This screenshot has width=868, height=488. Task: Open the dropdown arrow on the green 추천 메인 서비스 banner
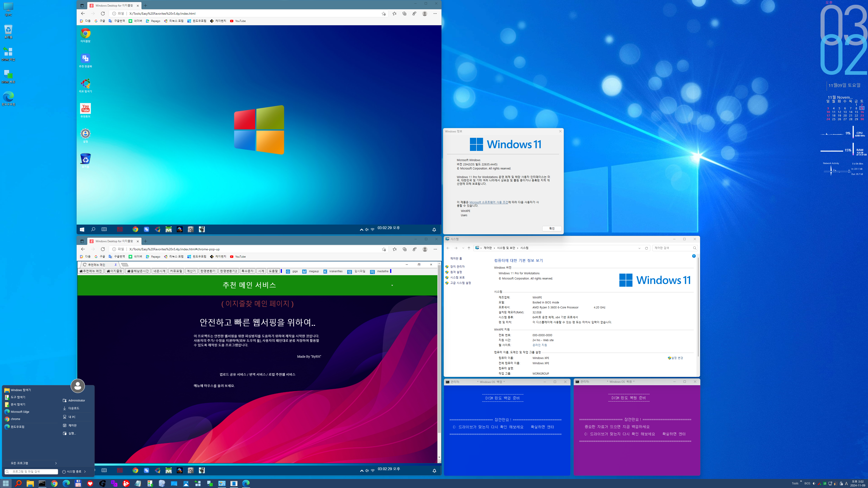point(392,286)
